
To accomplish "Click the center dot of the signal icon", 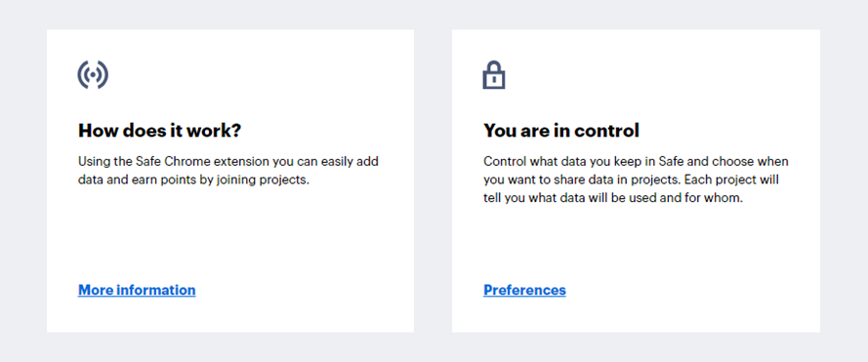I will point(93,75).
